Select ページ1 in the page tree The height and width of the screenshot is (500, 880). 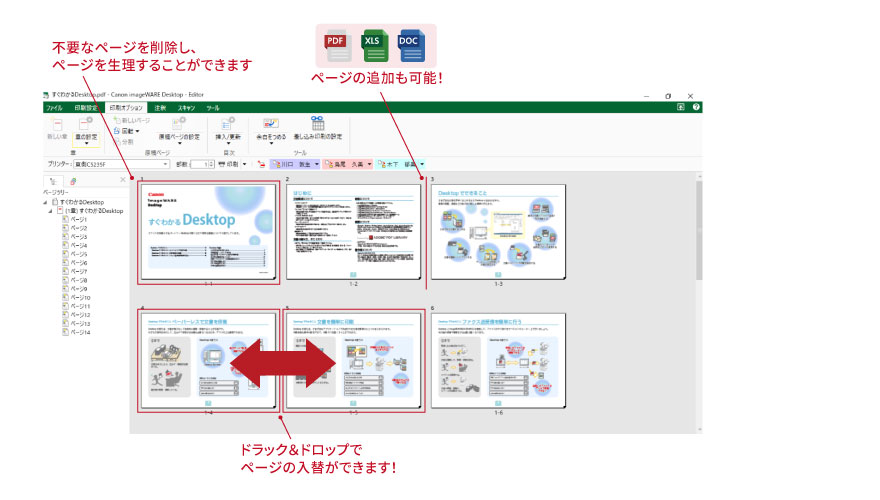[75, 219]
